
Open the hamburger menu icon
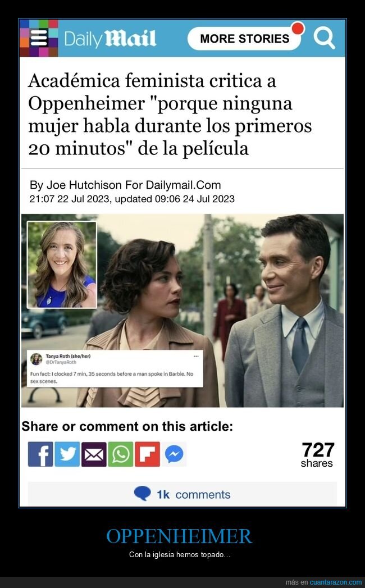click(39, 38)
